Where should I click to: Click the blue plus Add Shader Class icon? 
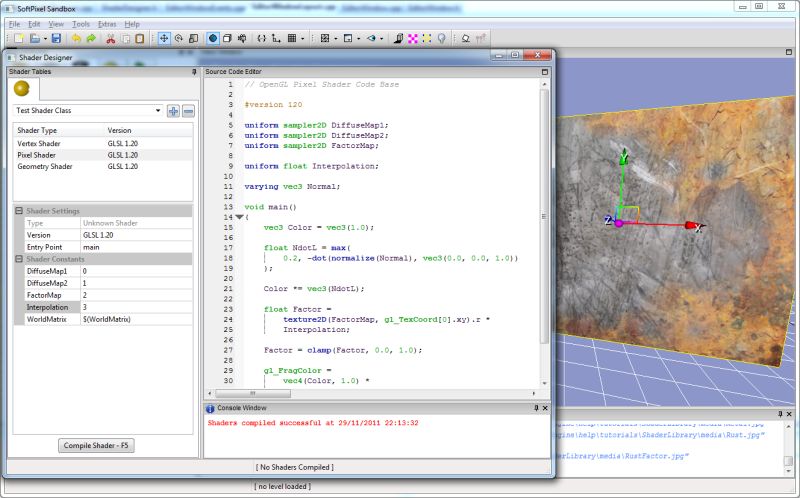173,111
